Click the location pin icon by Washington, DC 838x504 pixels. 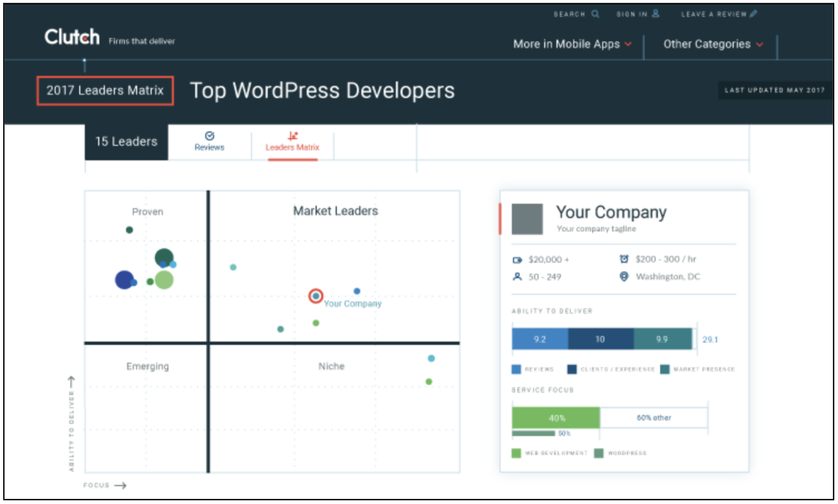624,276
